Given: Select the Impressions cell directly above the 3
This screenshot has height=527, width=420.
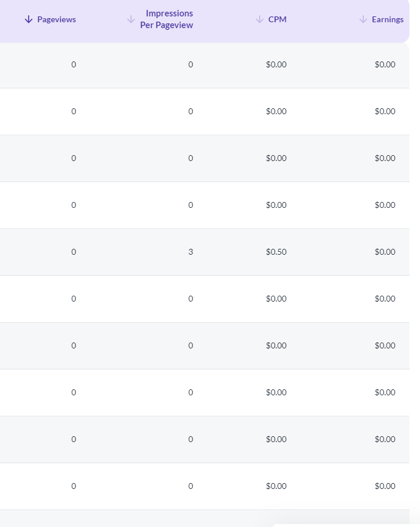Looking at the screenshot, I should [191, 205].
